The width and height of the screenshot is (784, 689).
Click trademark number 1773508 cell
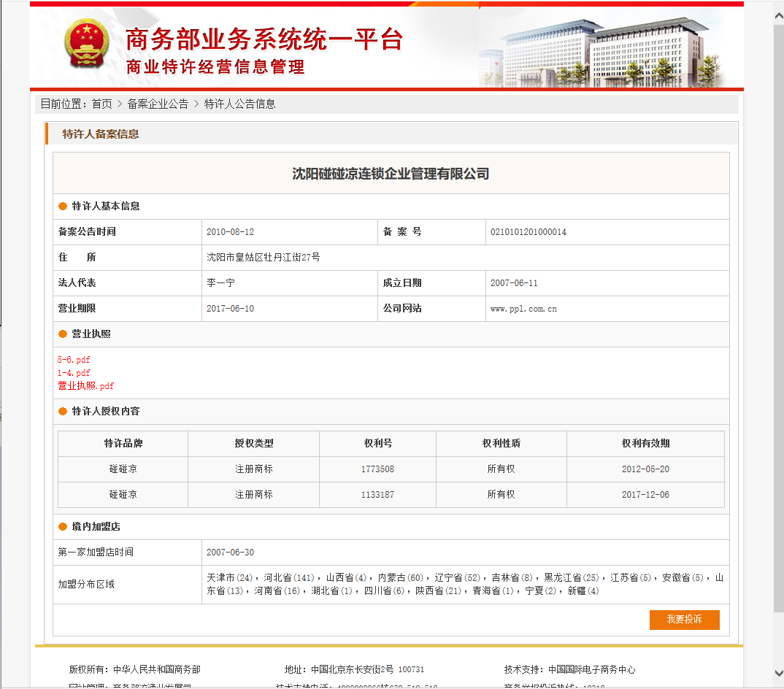point(377,469)
